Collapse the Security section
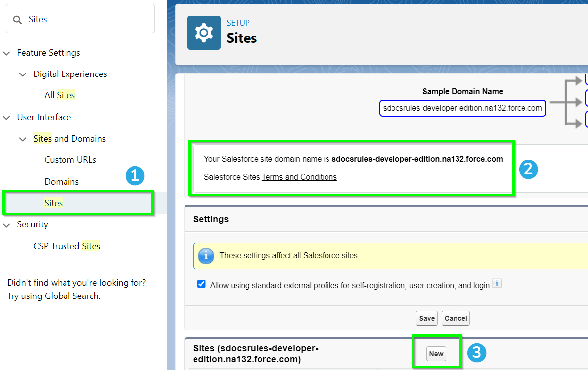The height and width of the screenshot is (370, 588). pyautogui.click(x=6, y=225)
